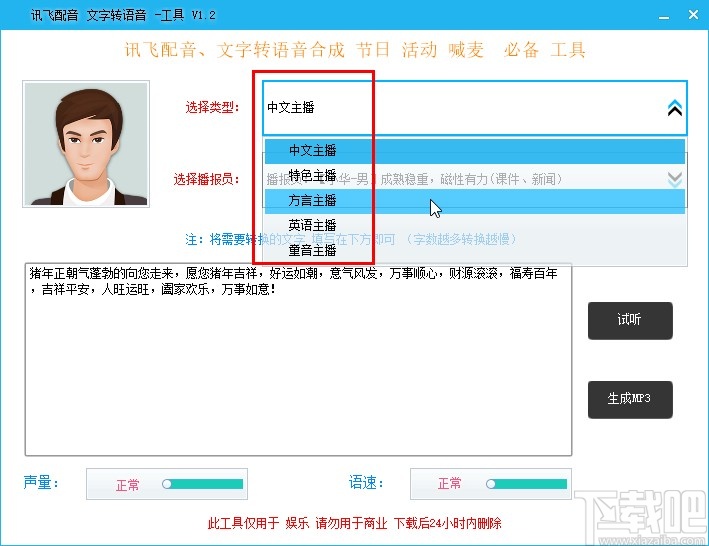The height and width of the screenshot is (546, 709).
Task: Click the announcer avatar thumbnail
Action: [86, 144]
